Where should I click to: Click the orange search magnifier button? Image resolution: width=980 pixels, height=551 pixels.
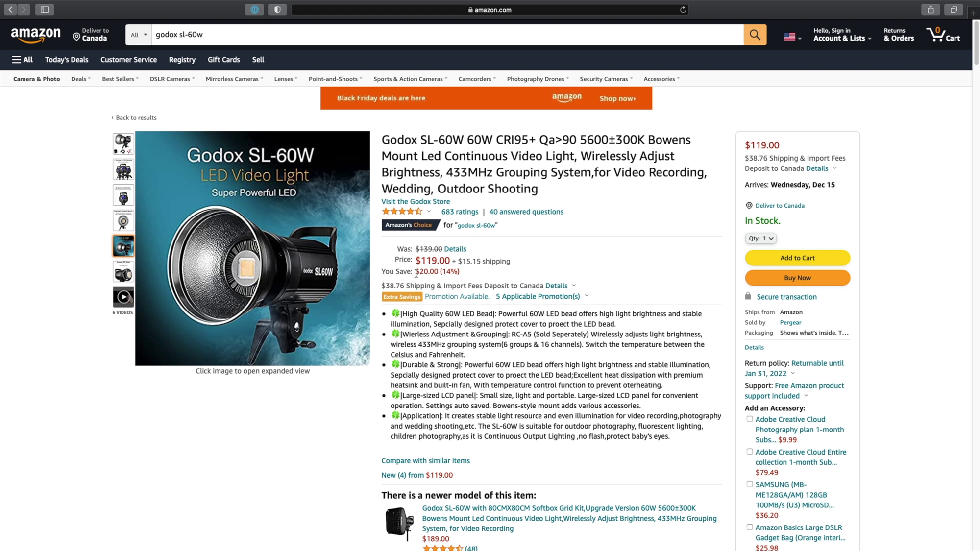point(755,35)
